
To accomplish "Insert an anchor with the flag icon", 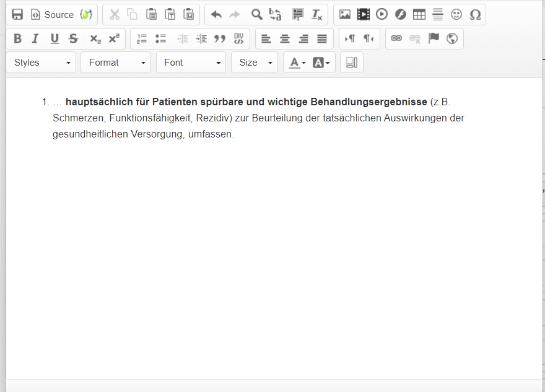I will pyautogui.click(x=434, y=38).
